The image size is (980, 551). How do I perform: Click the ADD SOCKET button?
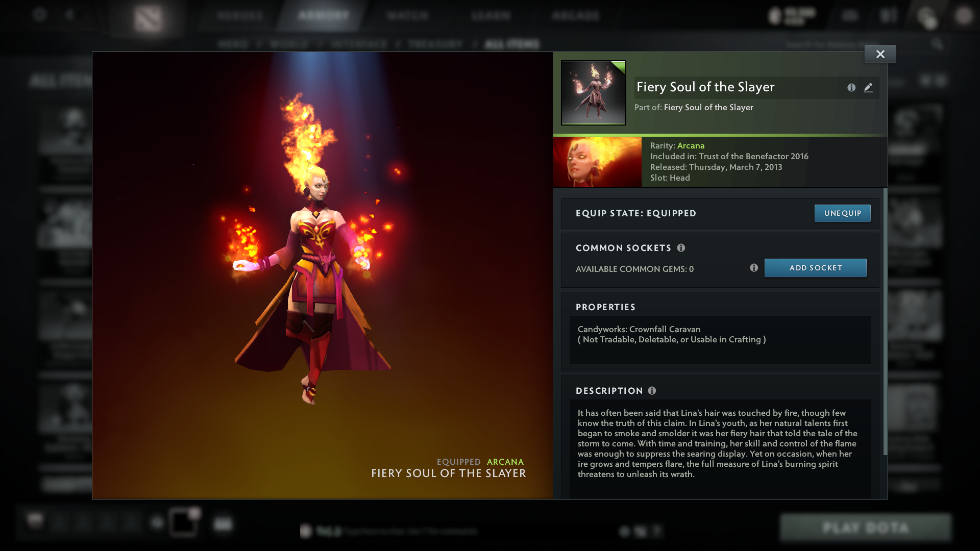815,267
